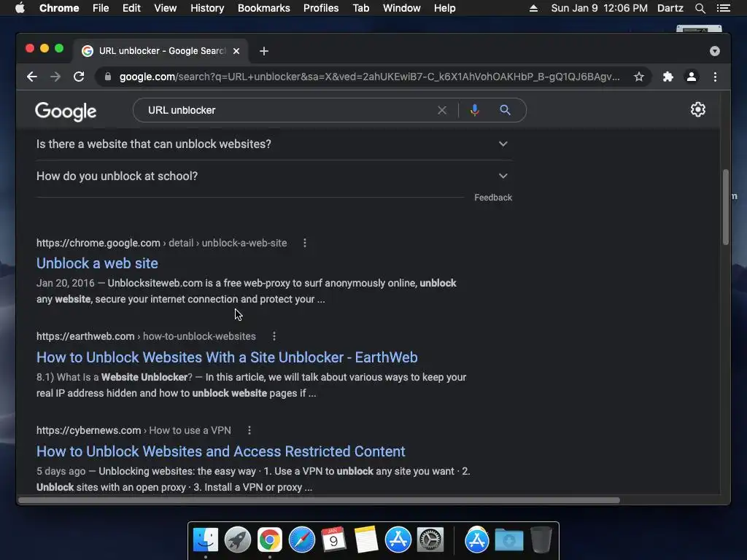This screenshot has height=560, width=747.
Task: Open the History menu
Action: pyautogui.click(x=207, y=8)
